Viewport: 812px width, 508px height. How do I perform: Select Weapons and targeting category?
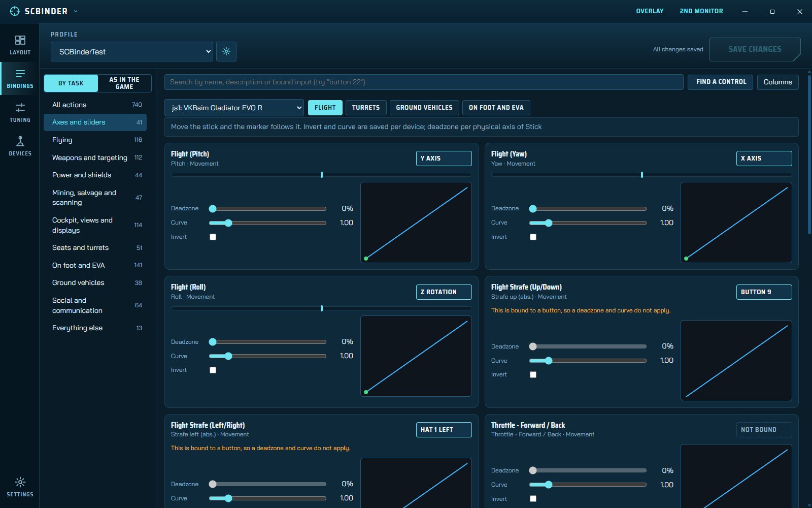95,157
